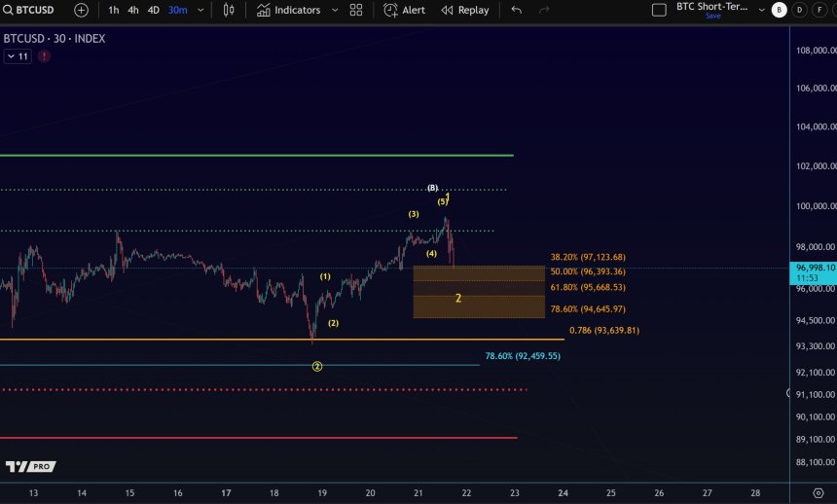Viewport: 837px width, 504px height.
Task: Open chart settings gear on time axis
Action: (x=818, y=493)
